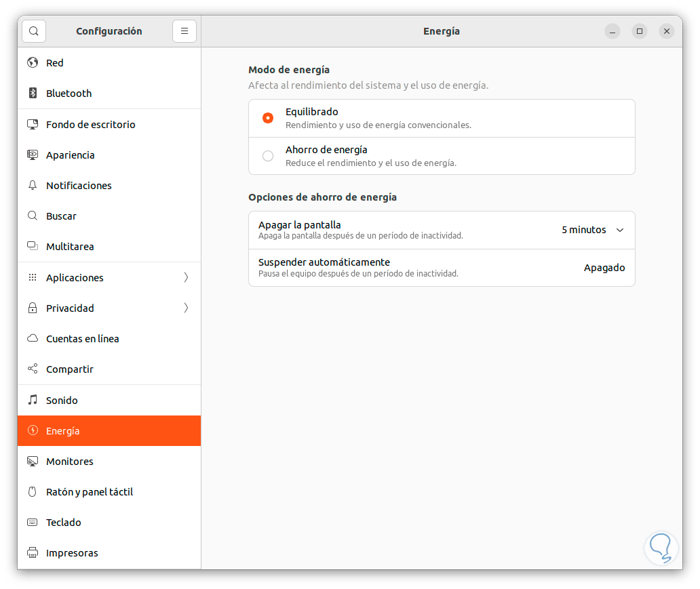Click the share icon for Compartir
This screenshot has height=589, width=700.
click(33, 369)
